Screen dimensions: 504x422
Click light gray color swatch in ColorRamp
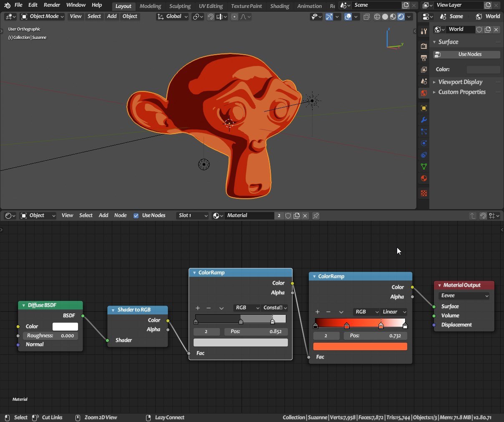240,343
